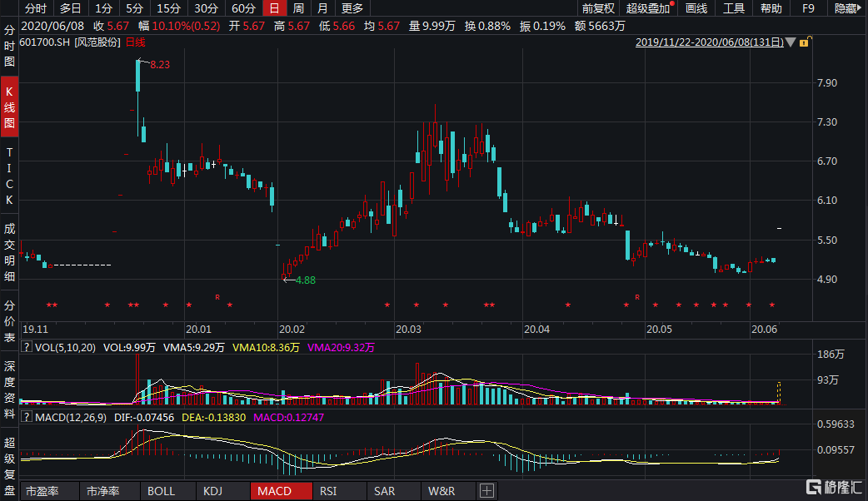Switch to 60-minute (60分) period
Viewport: 868px width, 501px height.
pos(243,8)
